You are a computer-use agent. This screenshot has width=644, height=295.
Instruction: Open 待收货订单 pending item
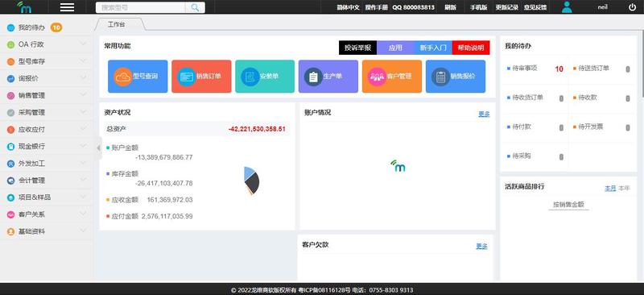tap(535, 98)
